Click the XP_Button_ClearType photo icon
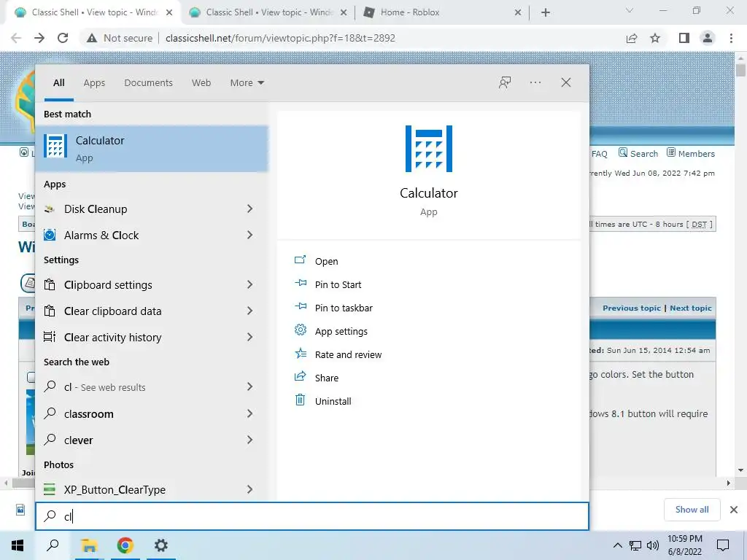The image size is (747, 560). 50,489
